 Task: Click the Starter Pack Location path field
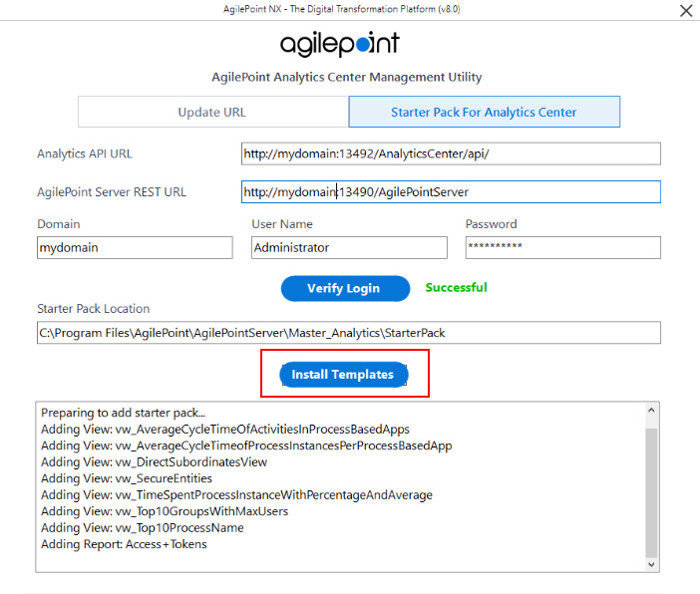coord(349,333)
